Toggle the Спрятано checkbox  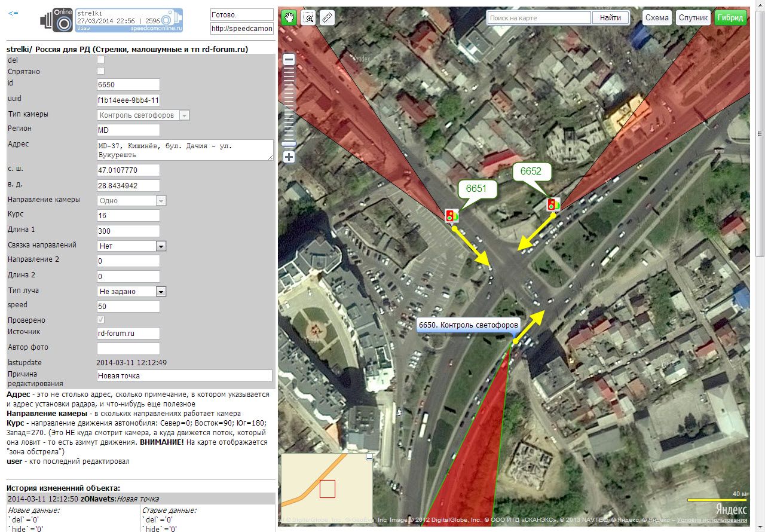[101, 71]
